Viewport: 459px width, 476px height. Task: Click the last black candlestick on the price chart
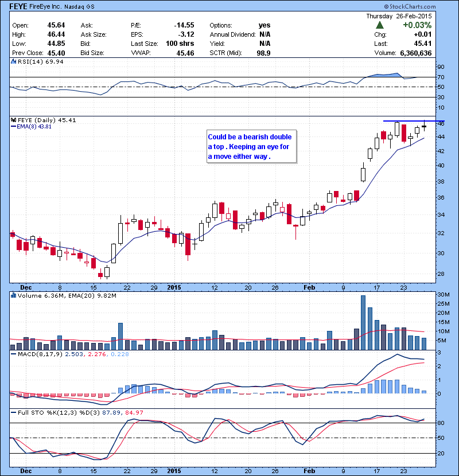click(x=424, y=126)
